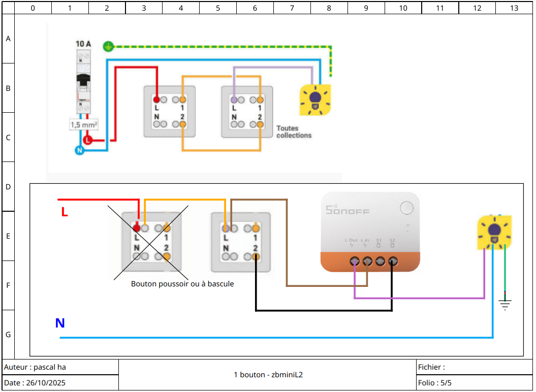The height and width of the screenshot is (392, 536).
Task: Click the long blue neutral wire at bottom
Action: (x=276, y=338)
